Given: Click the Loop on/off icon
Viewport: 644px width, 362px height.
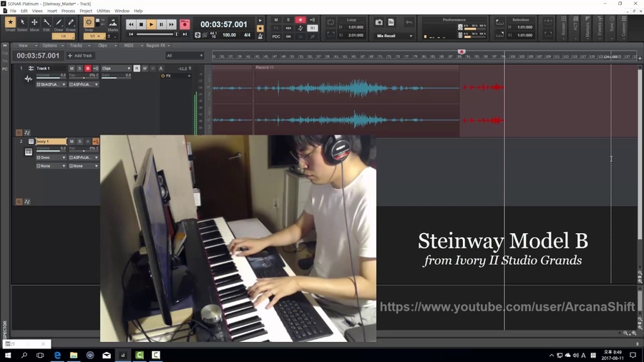Looking at the screenshot, I should tap(331, 21).
